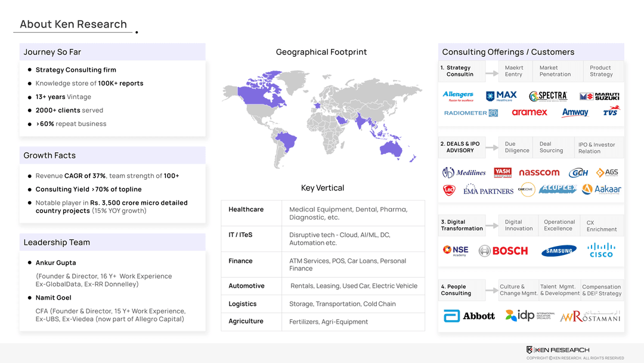644x363 pixels.
Task: Select the Healthcare row in Key Vertical
Action: 323,213
